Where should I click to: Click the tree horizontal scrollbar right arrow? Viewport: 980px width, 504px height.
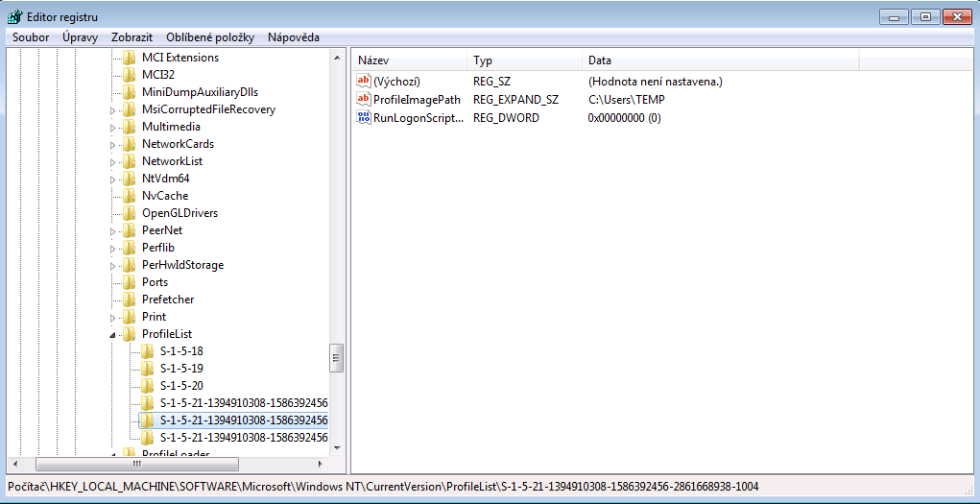pos(320,464)
